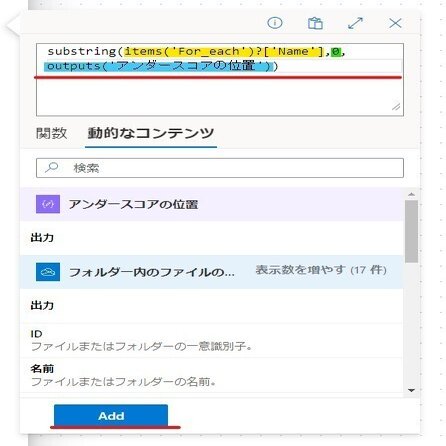Click the purple compose icon for アンダースコアの位置
Viewport: 446px width, 446px height.
coord(48,204)
